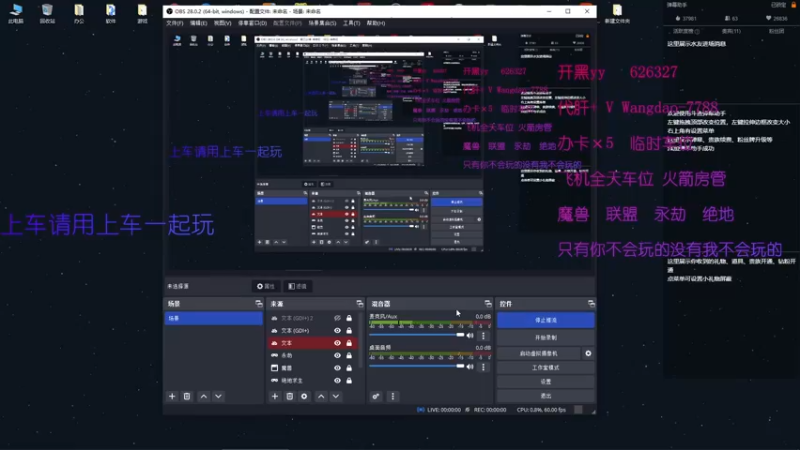Open 桌面音频 three-dot options menu

point(483,367)
